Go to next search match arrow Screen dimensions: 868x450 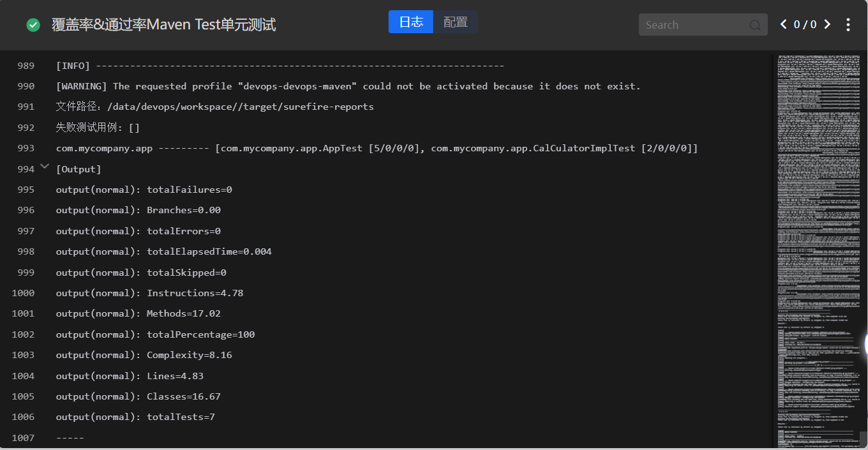point(827,25)
